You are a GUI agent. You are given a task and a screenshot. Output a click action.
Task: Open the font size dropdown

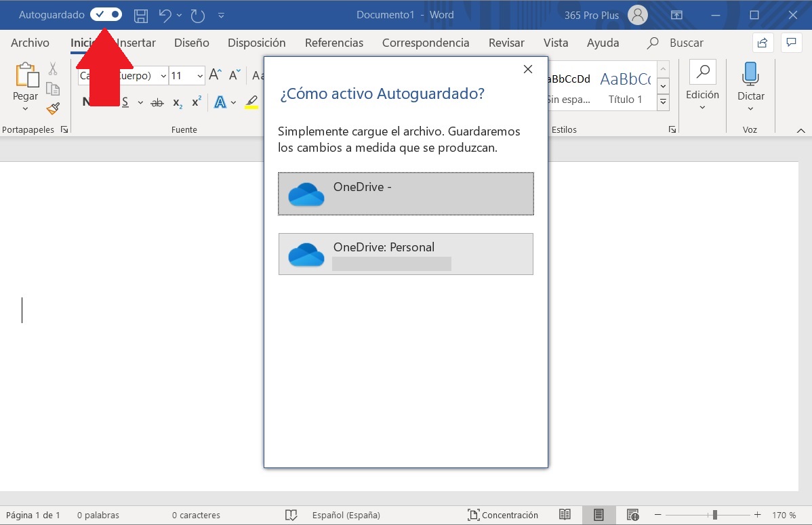(x=199, y=76)
